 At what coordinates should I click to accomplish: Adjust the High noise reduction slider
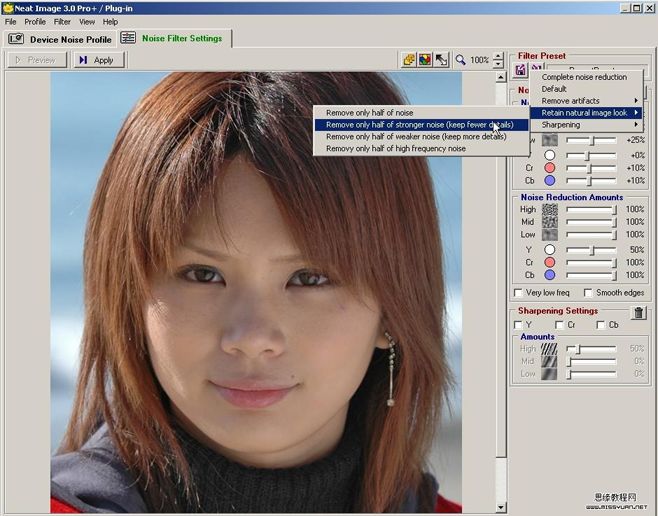pos(591,209)
